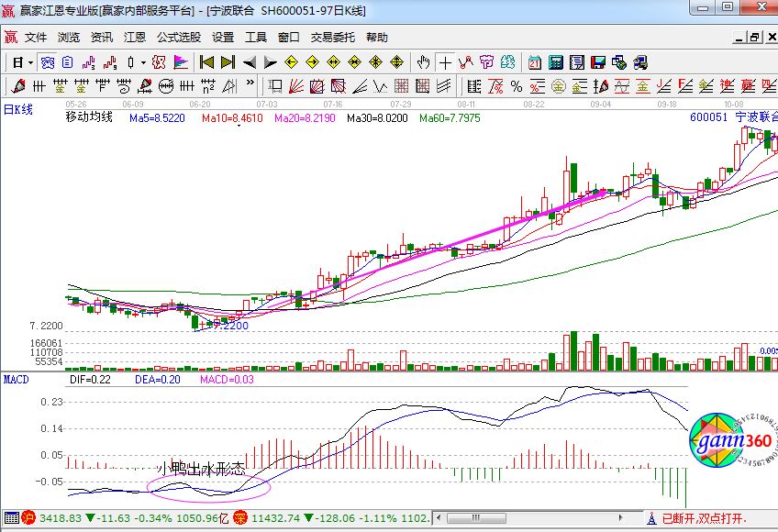Click the floppy disk save icon
Viewport: 778px width, 532px height.
click(x=597, y=62)
